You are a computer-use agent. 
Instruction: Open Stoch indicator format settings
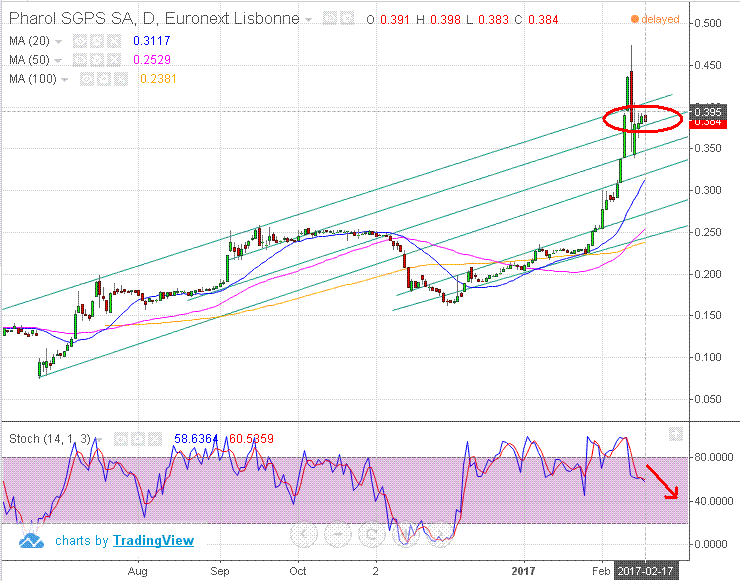(x=138, y=439)
